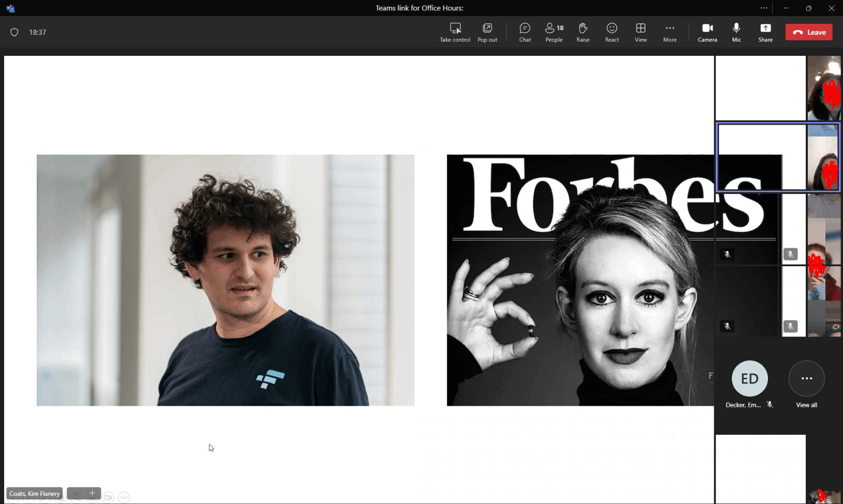Screen dimensions: 843x504
Task: Toggle Decker, Em's muted microphone indicator
Action: pyautogui.click(x=770, y=405)
